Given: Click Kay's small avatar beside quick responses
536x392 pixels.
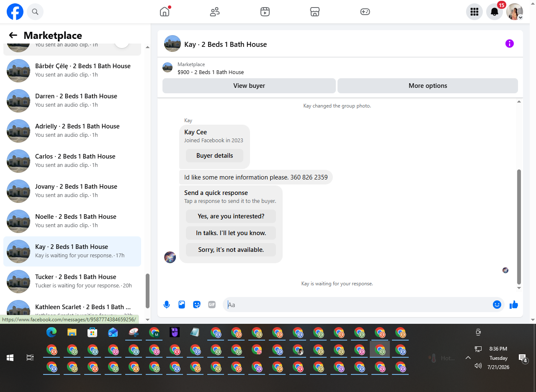Looking at the screenshot, I should tap(170, 257).
